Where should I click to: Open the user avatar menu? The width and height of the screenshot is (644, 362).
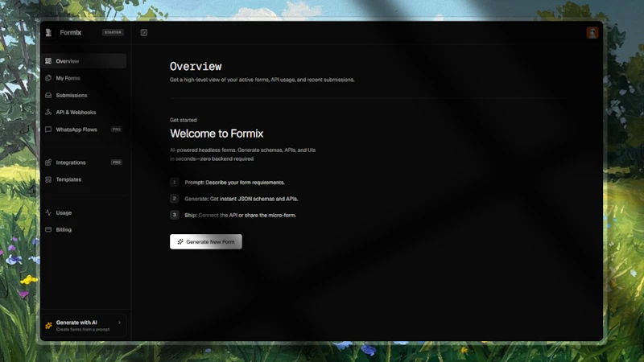click(x=592, y=32)
